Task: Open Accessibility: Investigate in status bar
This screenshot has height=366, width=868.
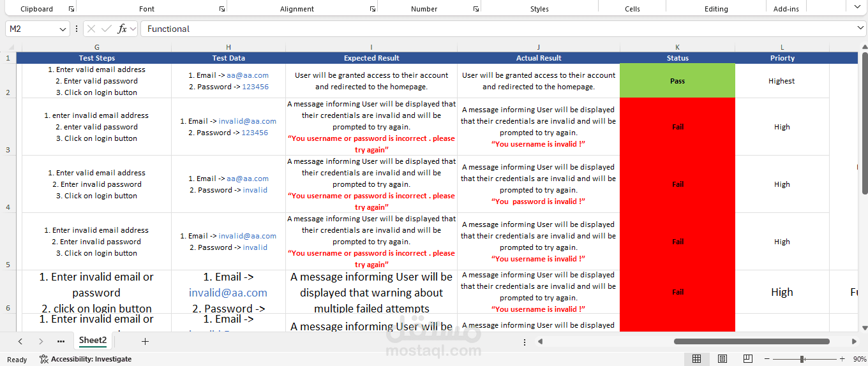Action: (86, 359)
